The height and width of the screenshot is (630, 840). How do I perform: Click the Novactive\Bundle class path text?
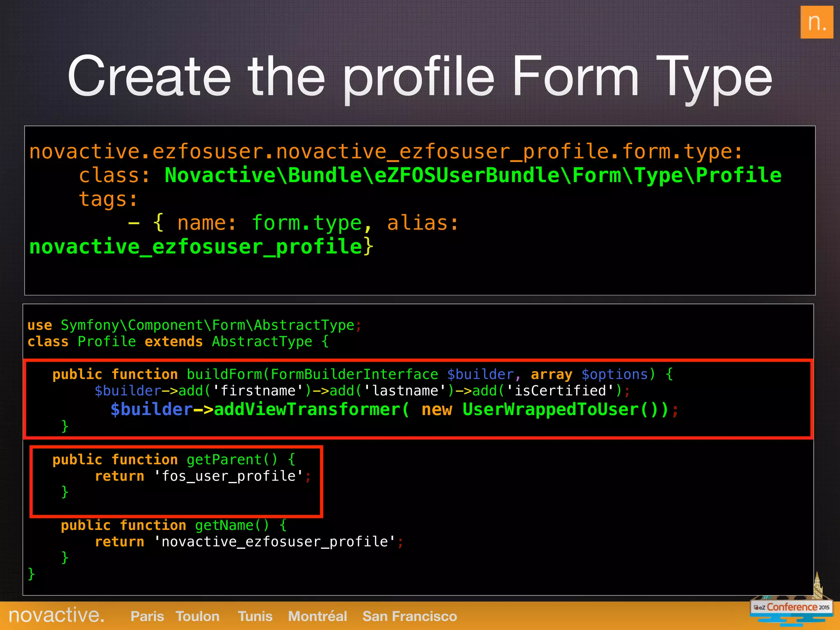(472, 175)
